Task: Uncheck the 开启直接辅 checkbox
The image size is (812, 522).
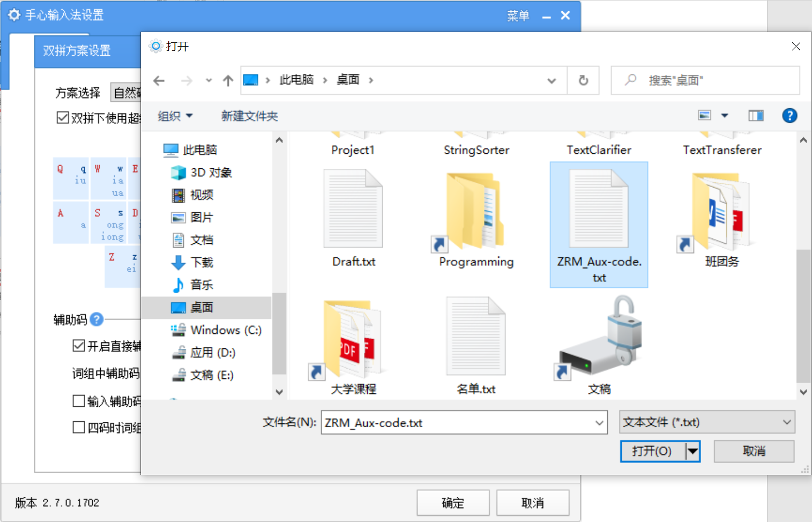Action: [78, 346]
